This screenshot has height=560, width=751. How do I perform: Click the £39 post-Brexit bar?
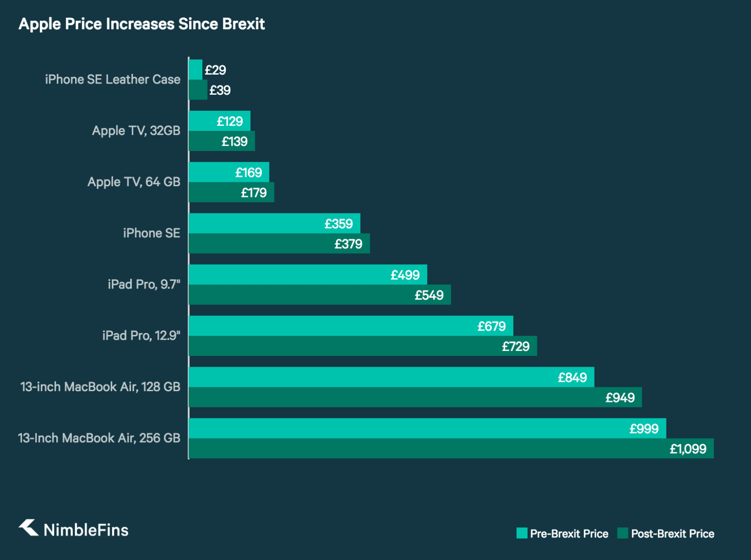(198, 90)
